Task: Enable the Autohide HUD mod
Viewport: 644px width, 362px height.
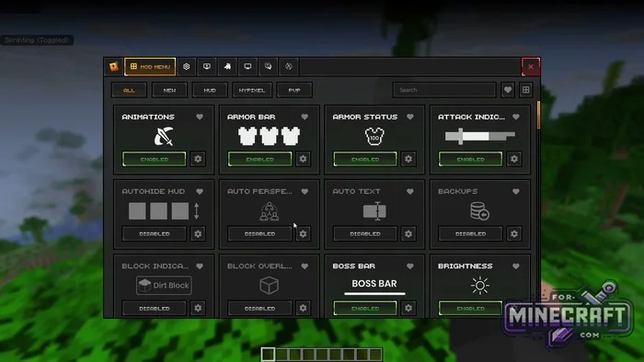Action: point(154,233)
